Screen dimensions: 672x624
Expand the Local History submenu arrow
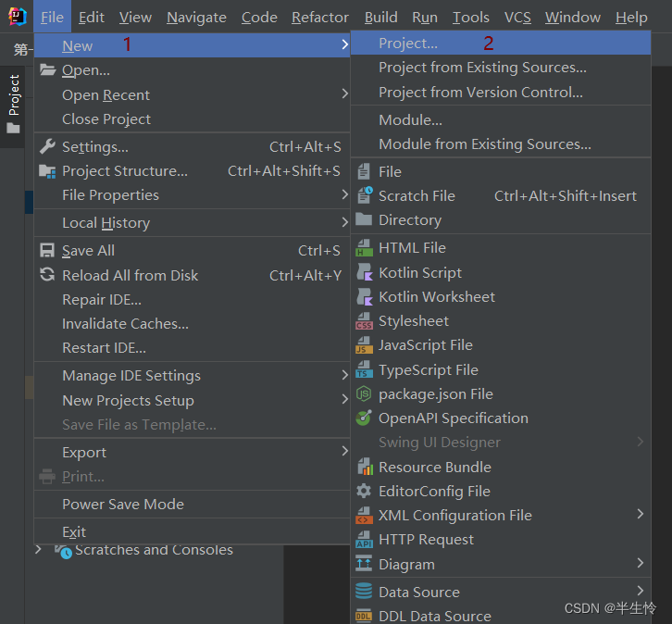tap(344, 222)
